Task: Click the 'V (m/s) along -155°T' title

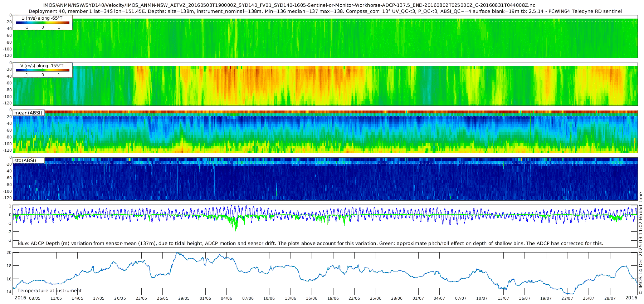Action: click(x=42, y=66)
